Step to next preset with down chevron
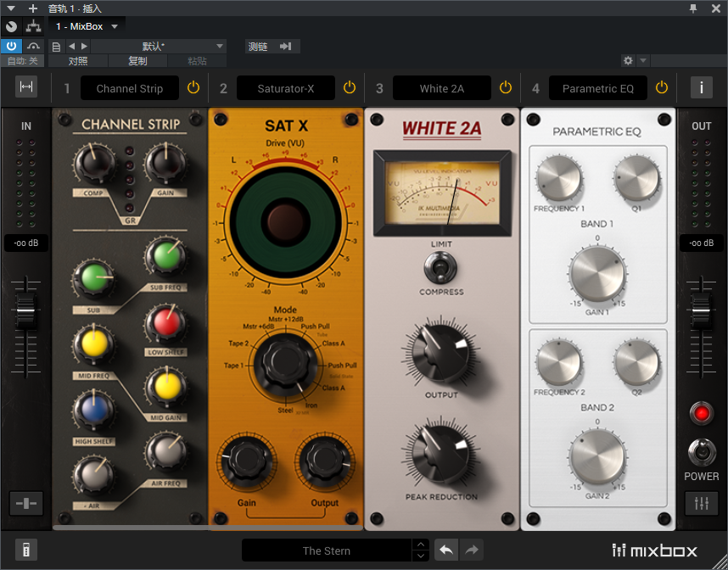728x570 pixels. 420,556
